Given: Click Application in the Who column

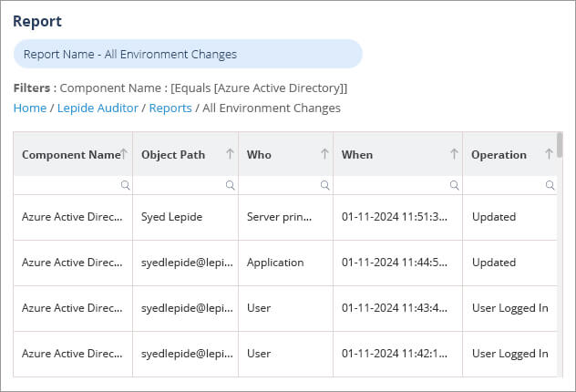Looking at the screenshot, I should 286,263.
